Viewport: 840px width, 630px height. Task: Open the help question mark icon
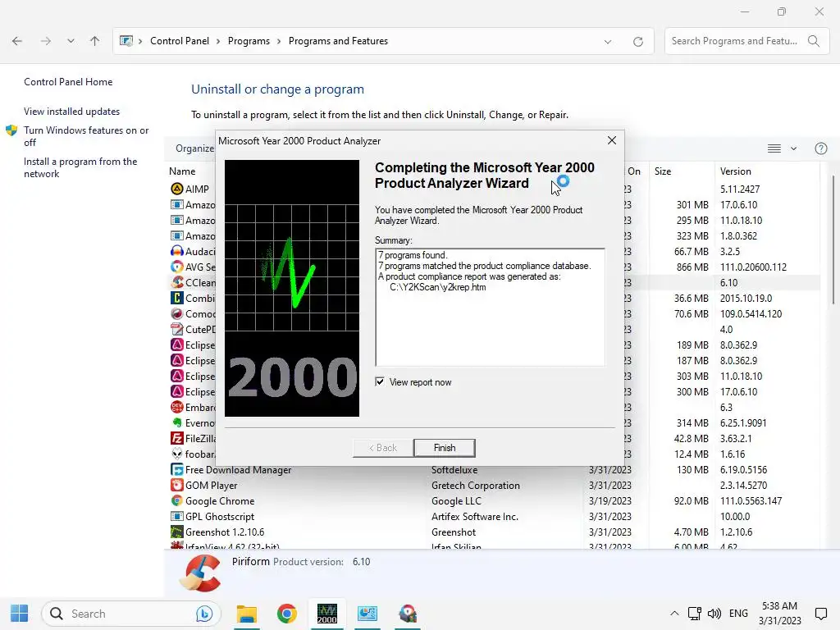coord(820,148)
